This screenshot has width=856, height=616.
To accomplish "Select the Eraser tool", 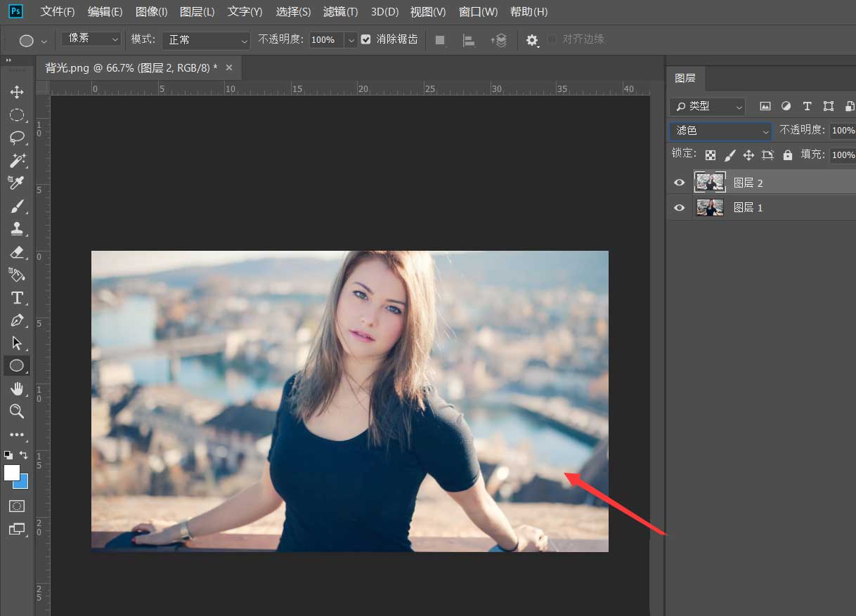I will (x=17, y=252).
